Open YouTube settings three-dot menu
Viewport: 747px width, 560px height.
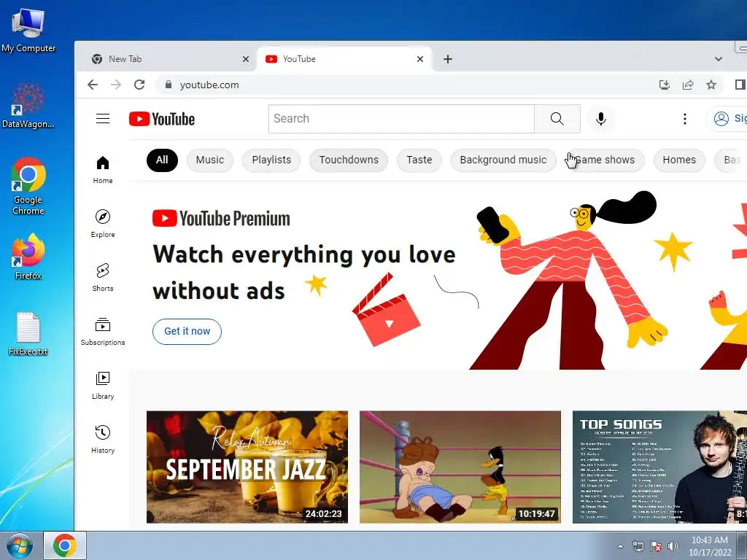(684, 119)
